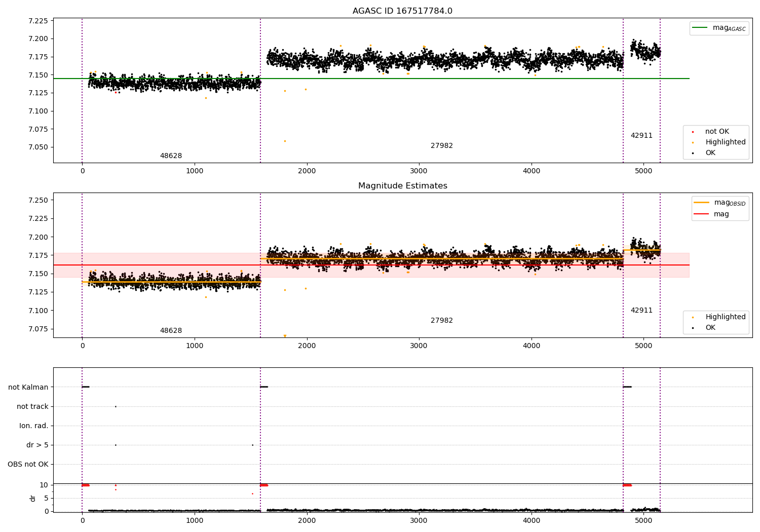Click 'Highlighted' entry in middle plot legend

[x=726, y=317]
